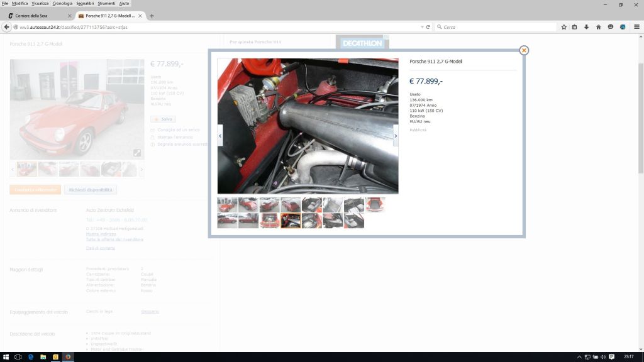This screenshot has width=644, height=362.
Task: Open the yellow app on taskbar
Action: click(x=55, y=357)
